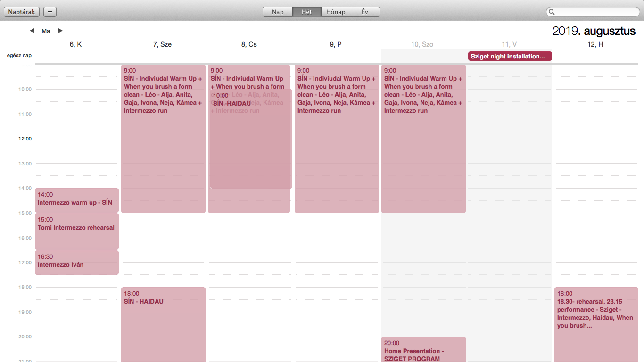The height and width of the screenshot is (362, 644).
Task: Switch to Év year view
Action: coord(364,12)
